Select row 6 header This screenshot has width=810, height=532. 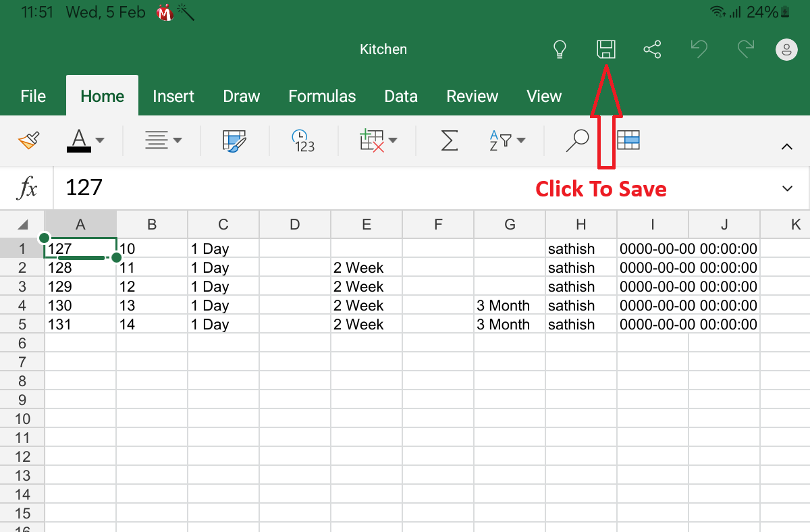tap(22, 343)
